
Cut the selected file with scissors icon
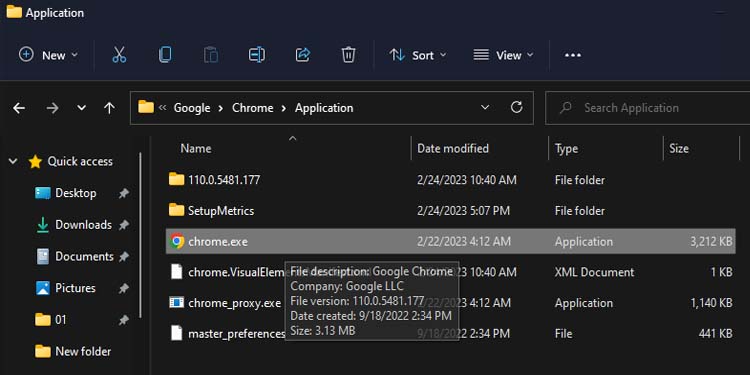click(119, 55)
